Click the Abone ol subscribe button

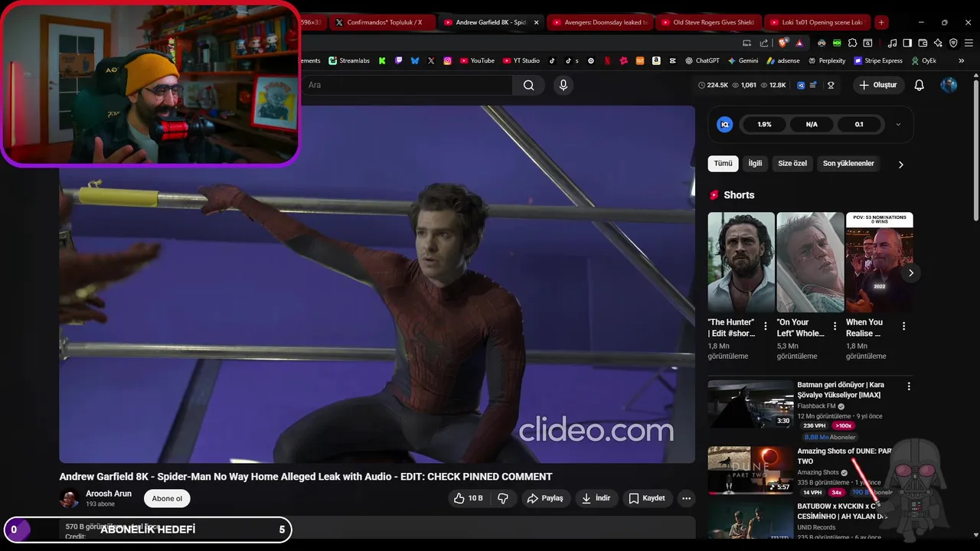167,498
